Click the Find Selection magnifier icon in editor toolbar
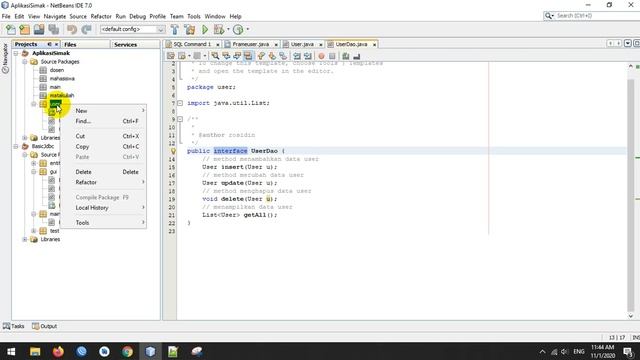 click(x=215, y=56)
